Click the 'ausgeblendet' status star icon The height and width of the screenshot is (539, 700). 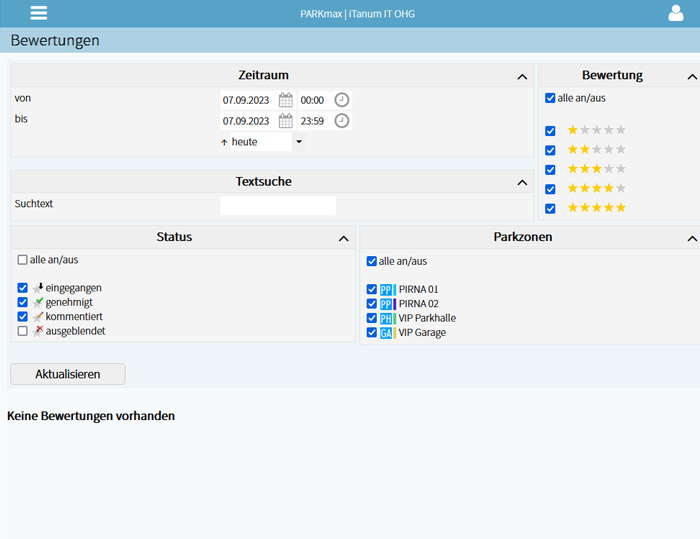tap(38, 331)
